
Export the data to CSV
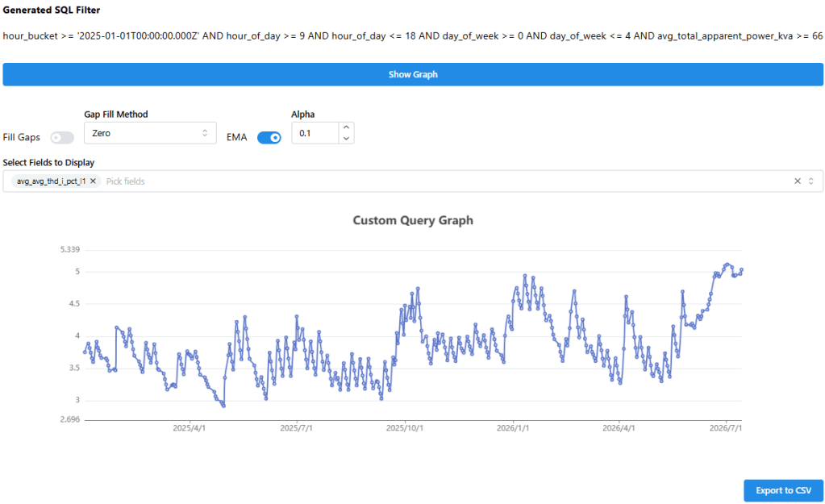783,490
